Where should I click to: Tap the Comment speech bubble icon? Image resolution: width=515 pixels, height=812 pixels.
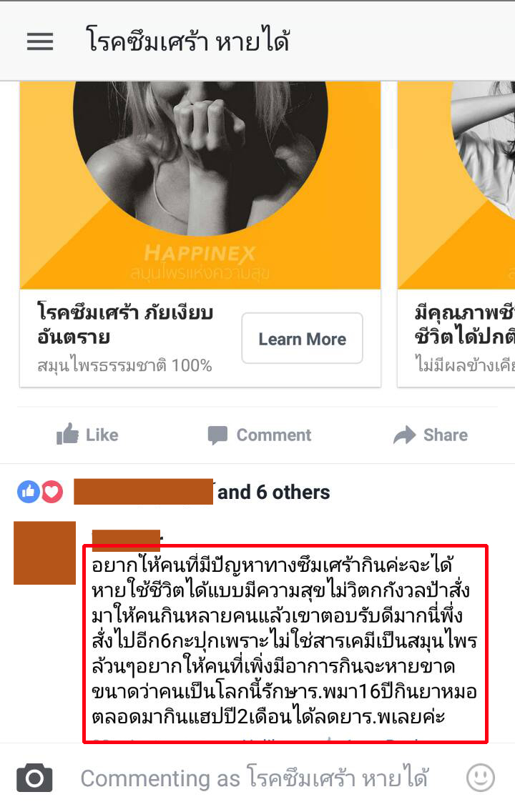pyautogui.click(x=217, y=435)
